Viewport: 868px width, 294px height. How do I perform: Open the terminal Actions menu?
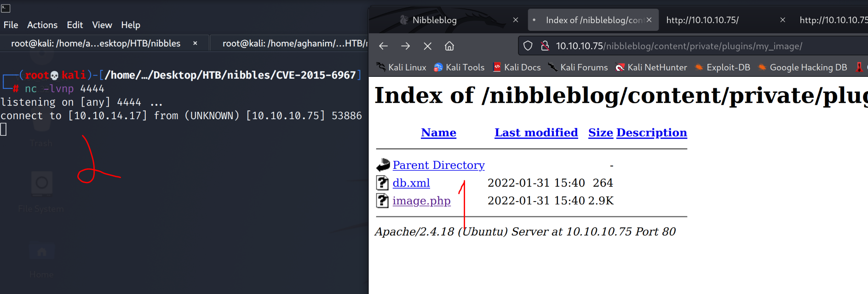42,25
